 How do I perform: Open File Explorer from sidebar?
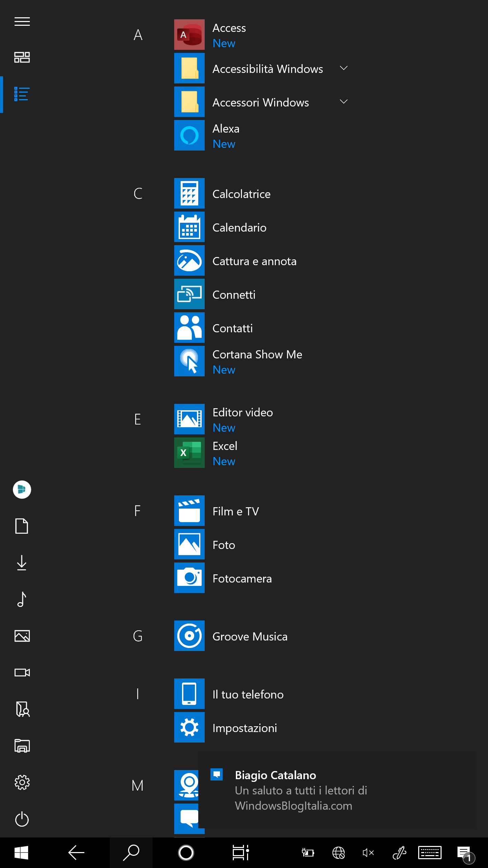[x=22, y=746]
